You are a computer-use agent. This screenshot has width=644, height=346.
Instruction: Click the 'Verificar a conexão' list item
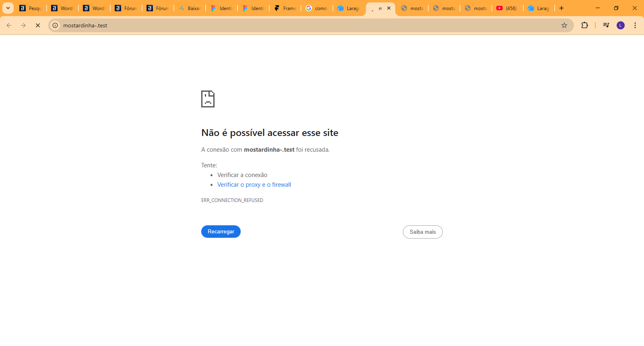(242, 175)
